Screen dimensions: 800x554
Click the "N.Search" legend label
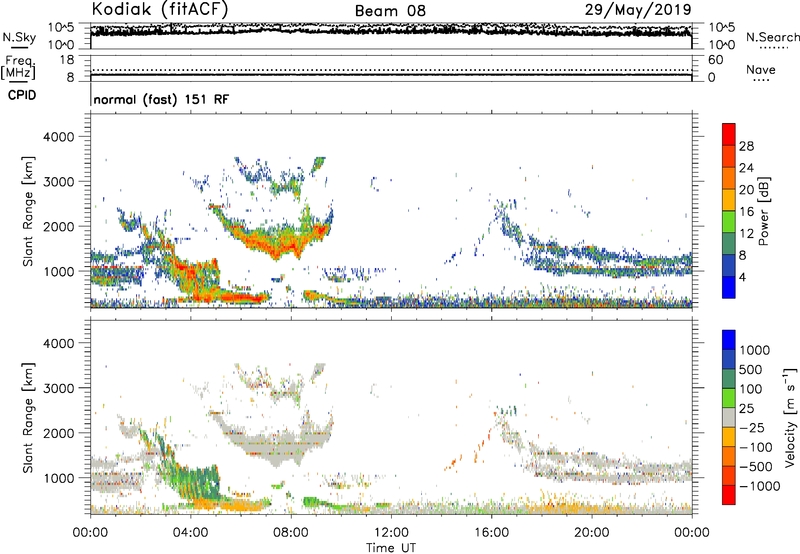coord(772,37)
